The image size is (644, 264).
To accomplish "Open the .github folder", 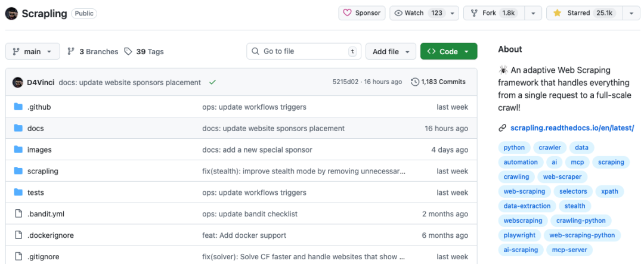I will tap(39, 107).
